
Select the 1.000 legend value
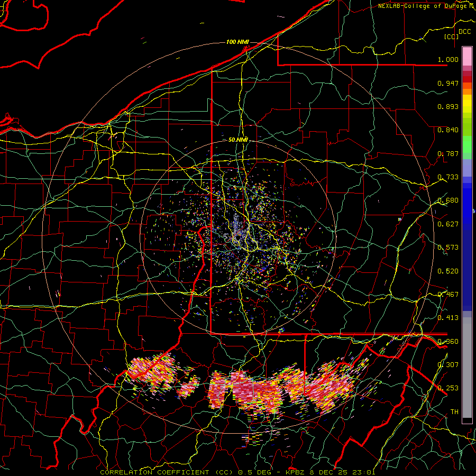pos(448,59)
